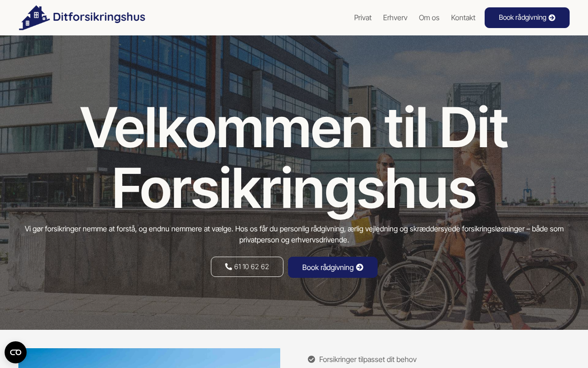
Task: Open the accessibility widget in the corner
Action: coord(16,352)
